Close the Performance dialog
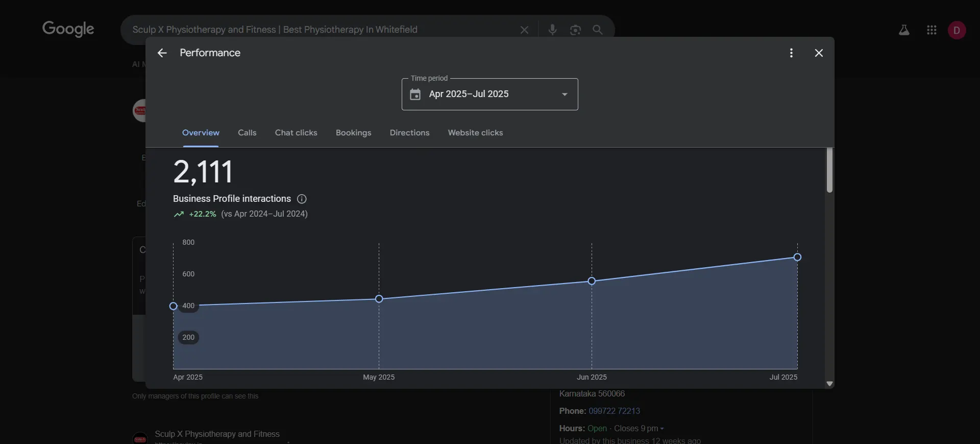980x444 pixels. 819,53
